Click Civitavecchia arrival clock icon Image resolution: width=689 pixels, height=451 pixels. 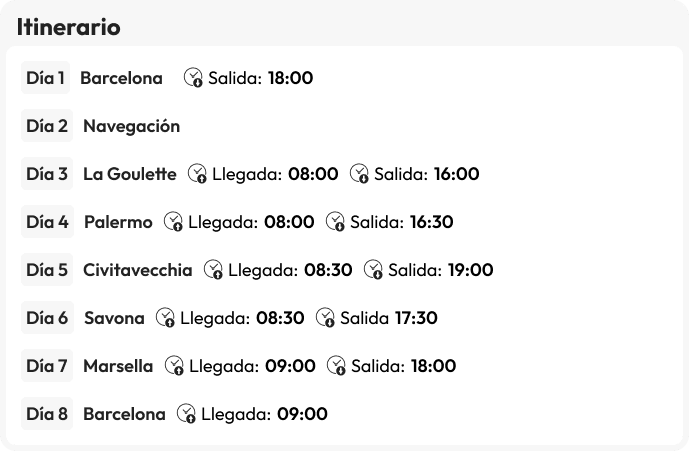(214, 270)
